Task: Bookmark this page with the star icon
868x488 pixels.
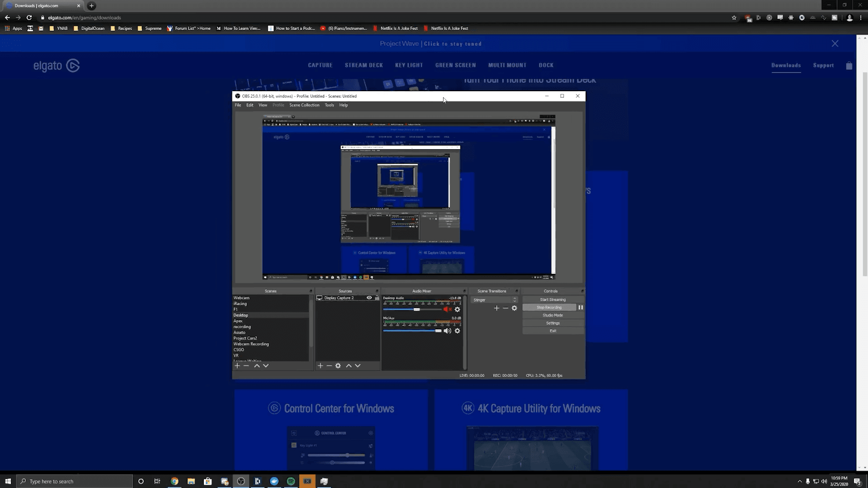Action: coord(734,18)
